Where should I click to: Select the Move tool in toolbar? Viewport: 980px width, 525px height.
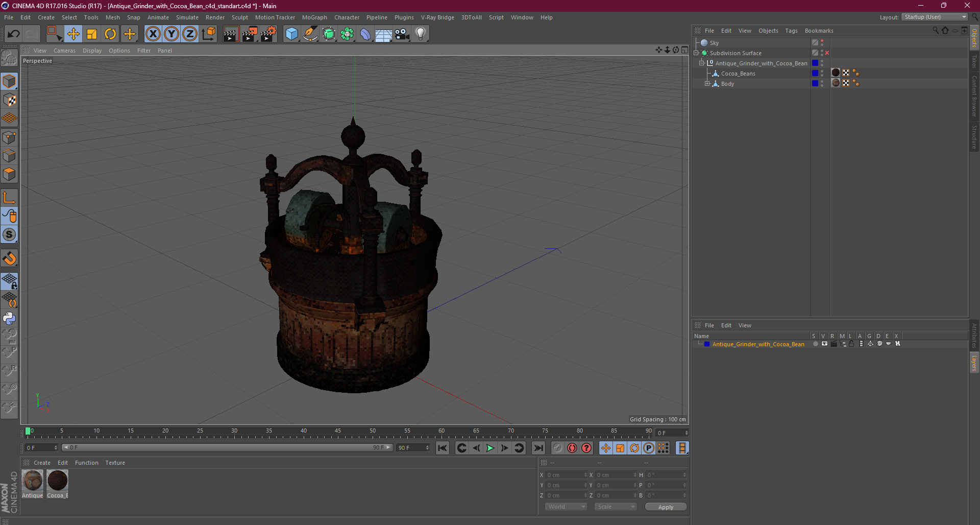point(73,34)
